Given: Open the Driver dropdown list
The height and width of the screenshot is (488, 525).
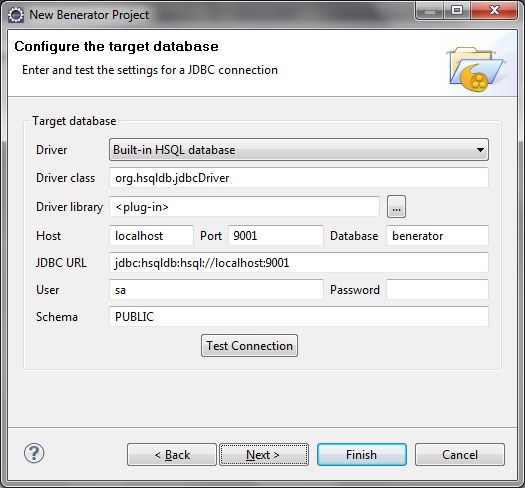Looking at the screenshot, I should pyautogui.click(x=299, y=150).
